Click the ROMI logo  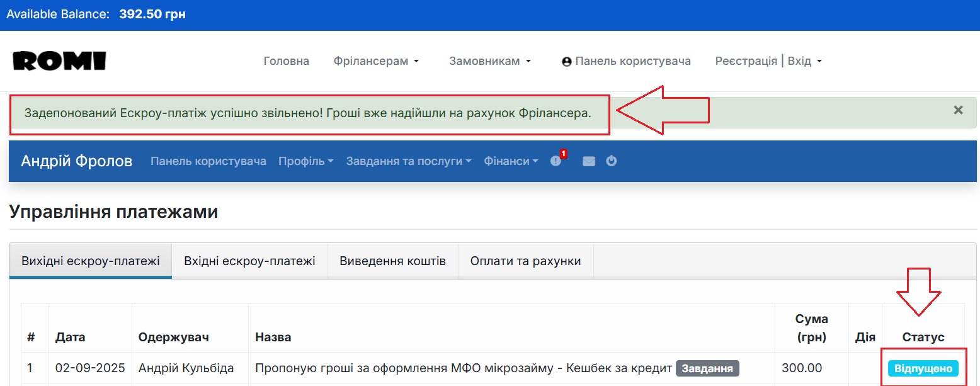tap(59, 60)
